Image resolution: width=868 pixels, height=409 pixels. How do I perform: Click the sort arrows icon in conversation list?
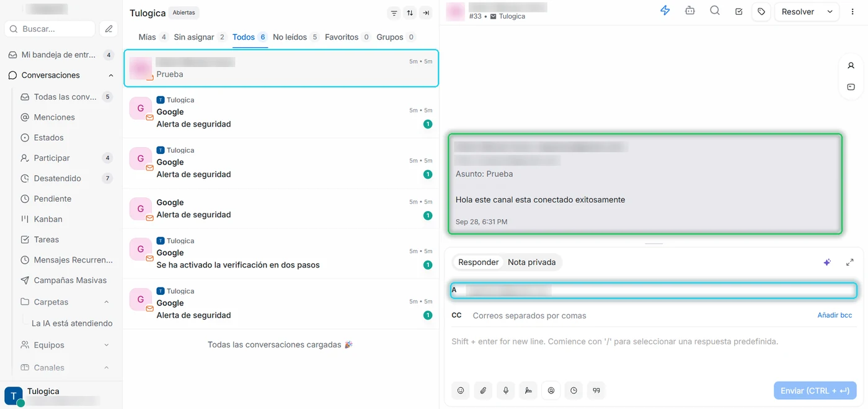[x=410, y=13]
